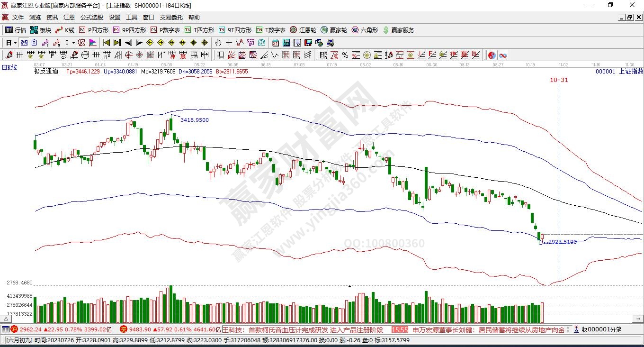
Task: Click the percent sign drawing tool
Action: 345,55
